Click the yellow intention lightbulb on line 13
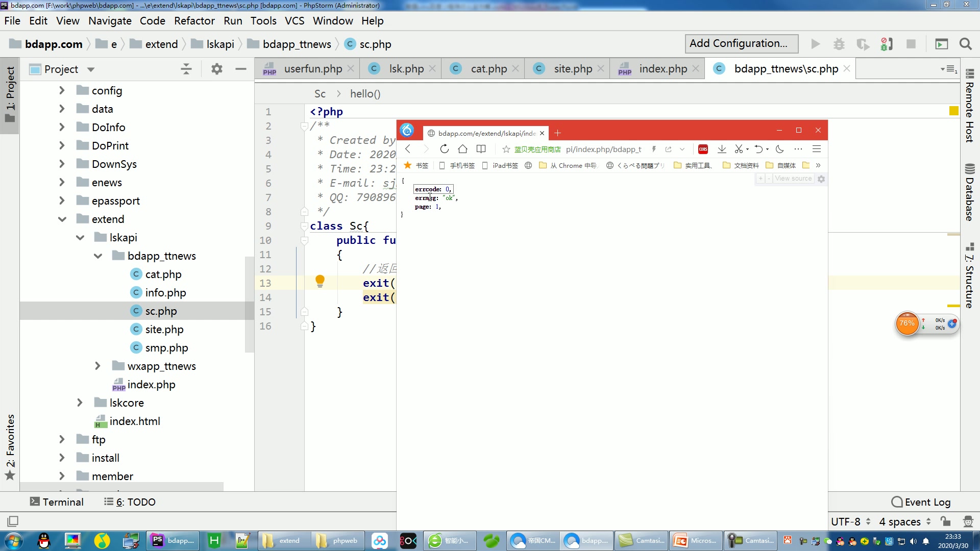The width and height of the screenshot is (980, 551). [320, 281]
